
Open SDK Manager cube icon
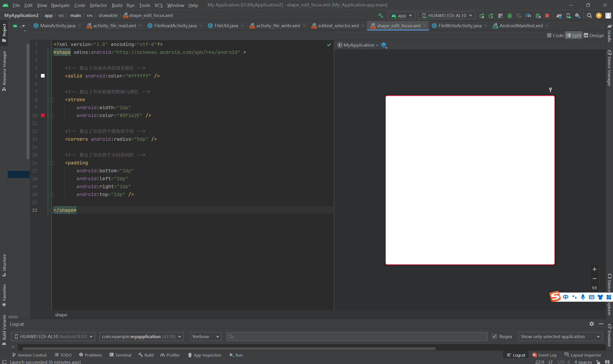(x=577, y=16)
